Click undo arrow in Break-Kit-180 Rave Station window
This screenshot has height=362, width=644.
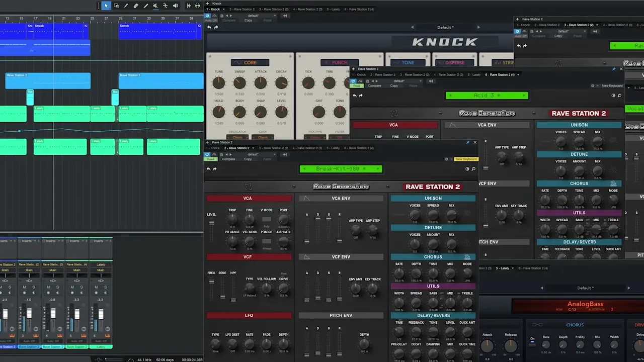tap(209, 169)
